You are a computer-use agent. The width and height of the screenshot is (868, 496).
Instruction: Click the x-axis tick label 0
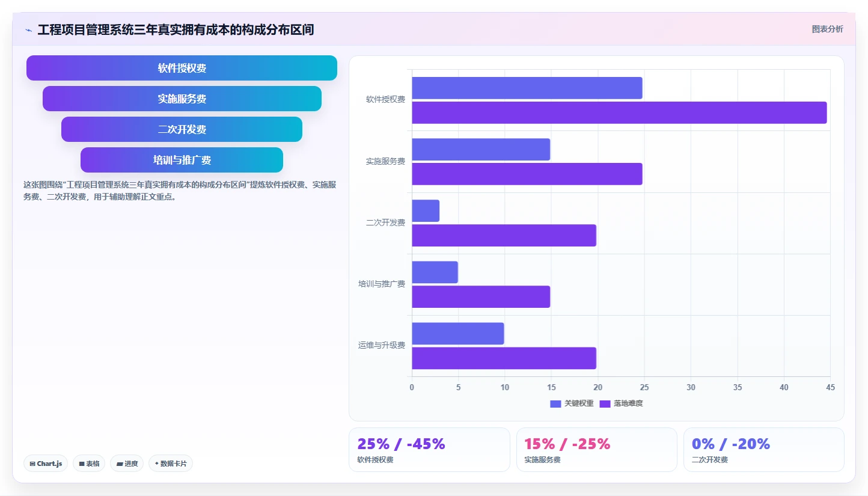(x=412, y=388)
